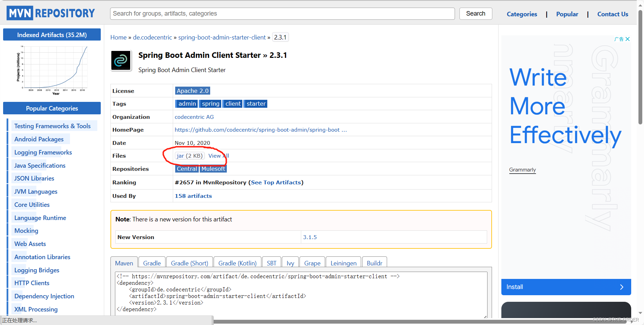Image resolution: width=644 pixels, height=325 pixels.
Task: Open new version 3.1.5 link
Action: tap(310, 237)
